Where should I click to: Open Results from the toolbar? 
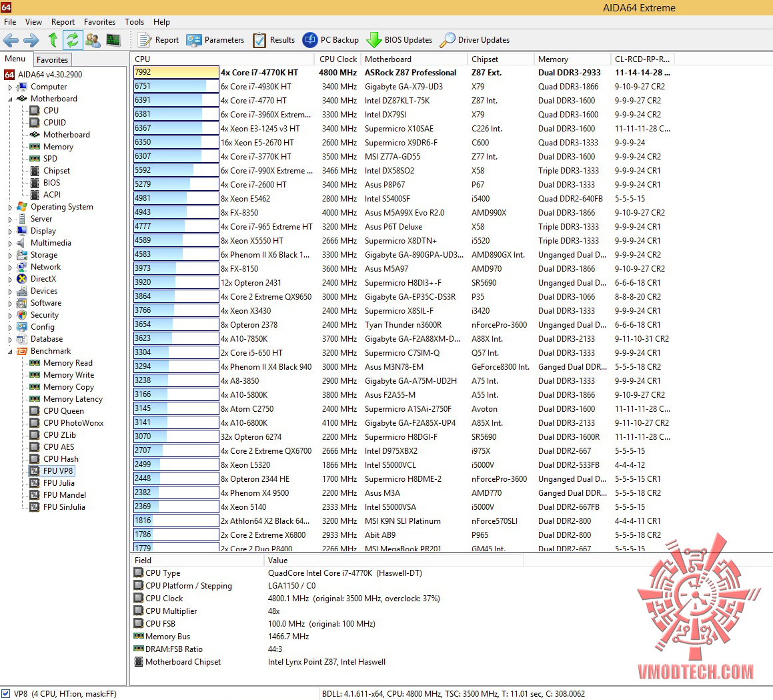point(273,40)
